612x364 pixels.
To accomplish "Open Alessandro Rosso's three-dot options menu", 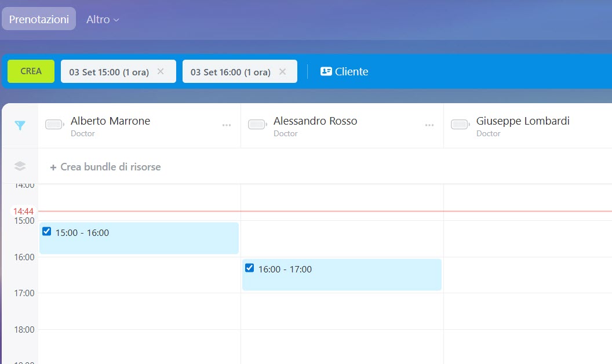I will point(429,125).
